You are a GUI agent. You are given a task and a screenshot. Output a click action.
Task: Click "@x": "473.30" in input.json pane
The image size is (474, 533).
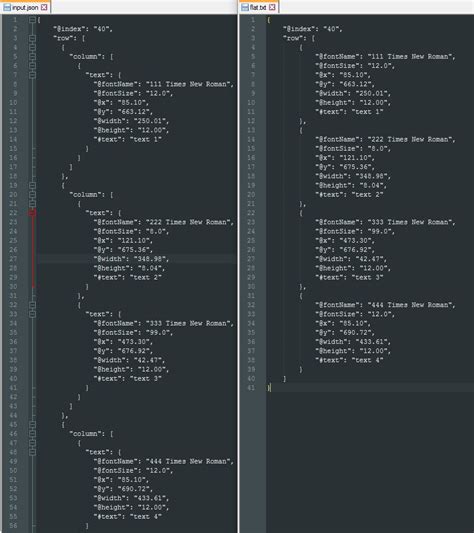[x=123, y=342]
